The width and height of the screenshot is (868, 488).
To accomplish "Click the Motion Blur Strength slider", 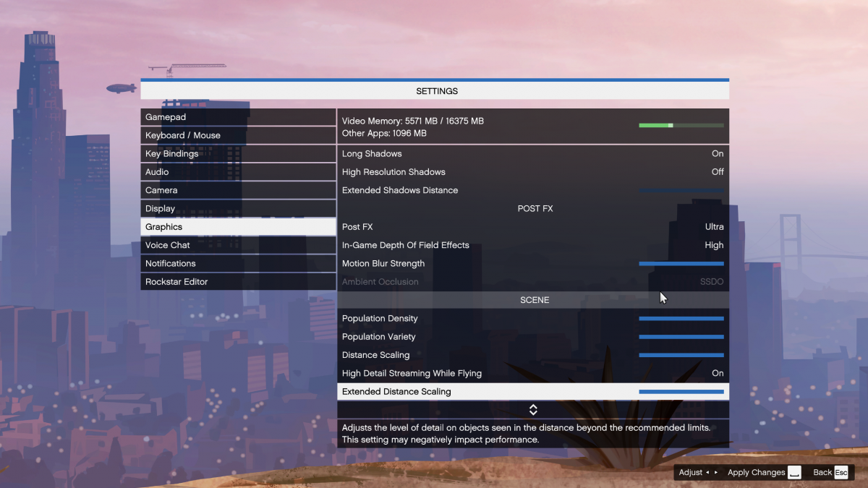I will tap(681, 263).
